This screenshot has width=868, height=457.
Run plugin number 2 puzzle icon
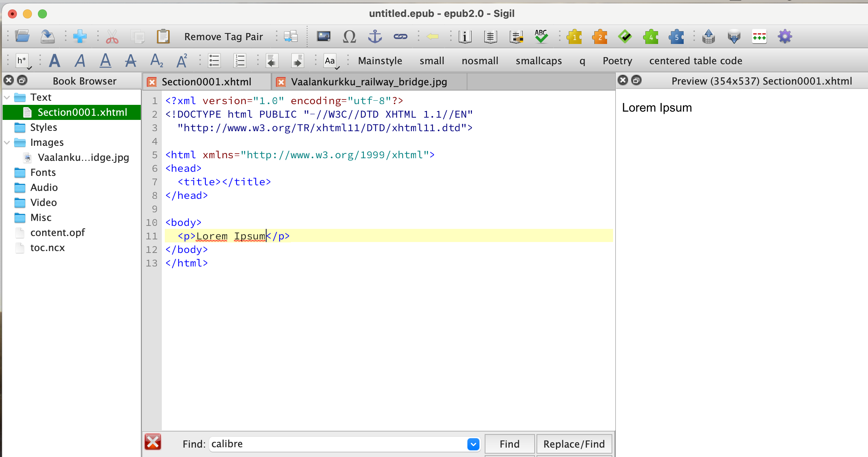click(x=600, y=37)
